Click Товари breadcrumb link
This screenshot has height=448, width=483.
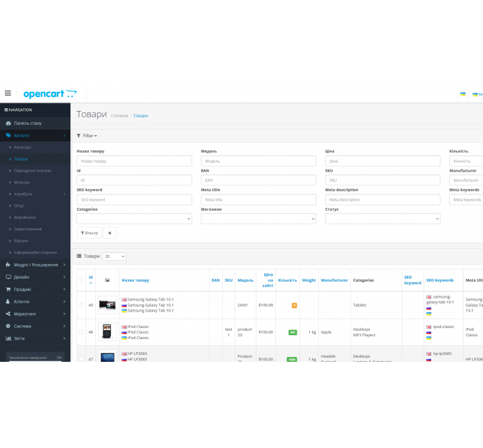click(x=141, y=116)
